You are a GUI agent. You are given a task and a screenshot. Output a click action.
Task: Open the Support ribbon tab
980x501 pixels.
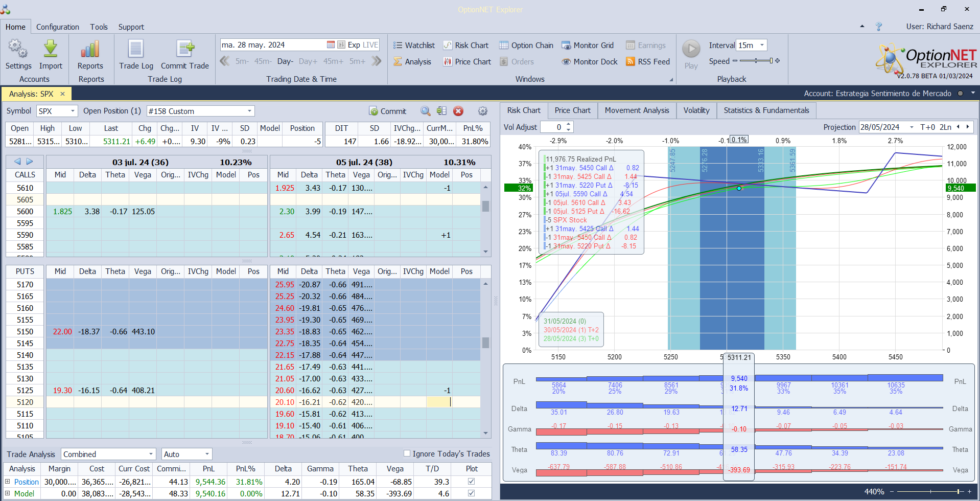click(x=131, y=27)
